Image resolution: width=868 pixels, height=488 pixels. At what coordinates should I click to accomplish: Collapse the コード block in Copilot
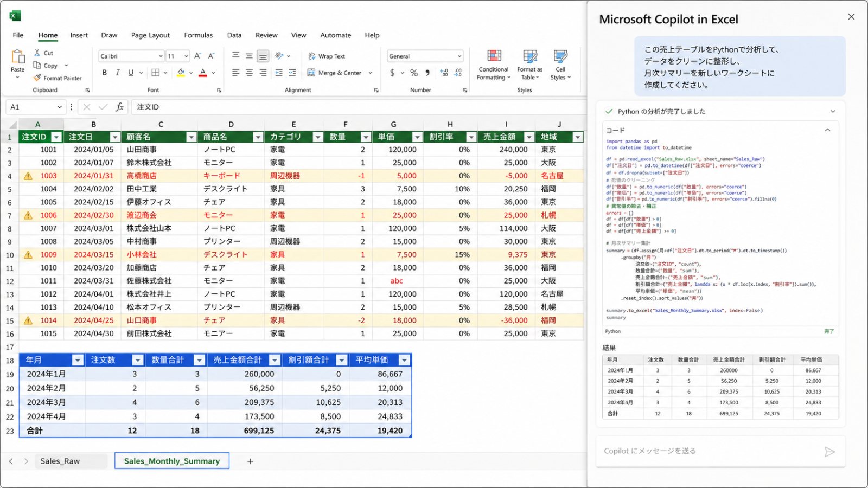827,130
